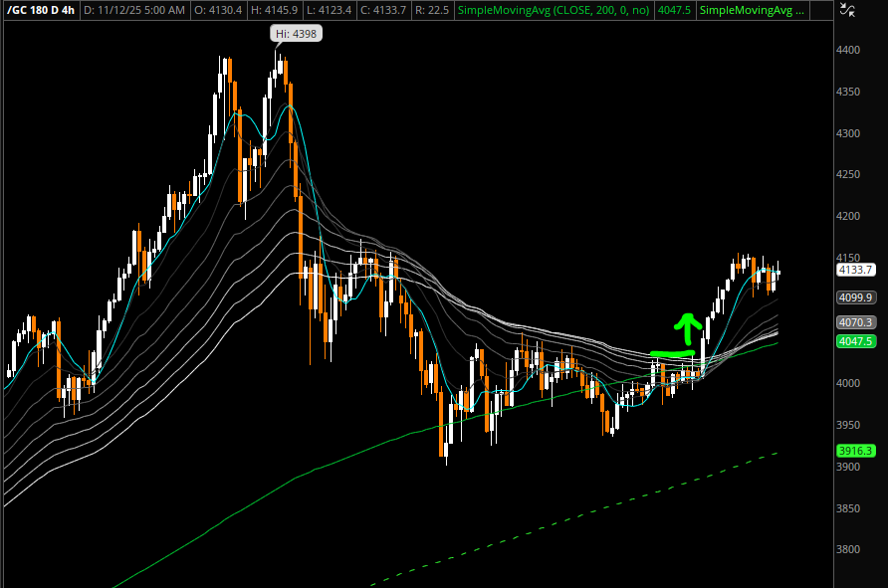Click the white 4133.7 last-price bubble on price axis
The width and height of the screenshot is (888, 588).
click(855, 270)
